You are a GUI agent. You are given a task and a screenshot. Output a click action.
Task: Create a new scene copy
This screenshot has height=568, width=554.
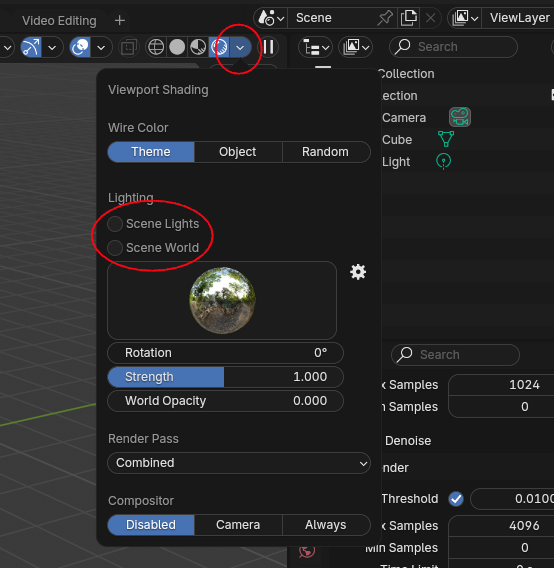pyautogui.click(x=408, y=17)
